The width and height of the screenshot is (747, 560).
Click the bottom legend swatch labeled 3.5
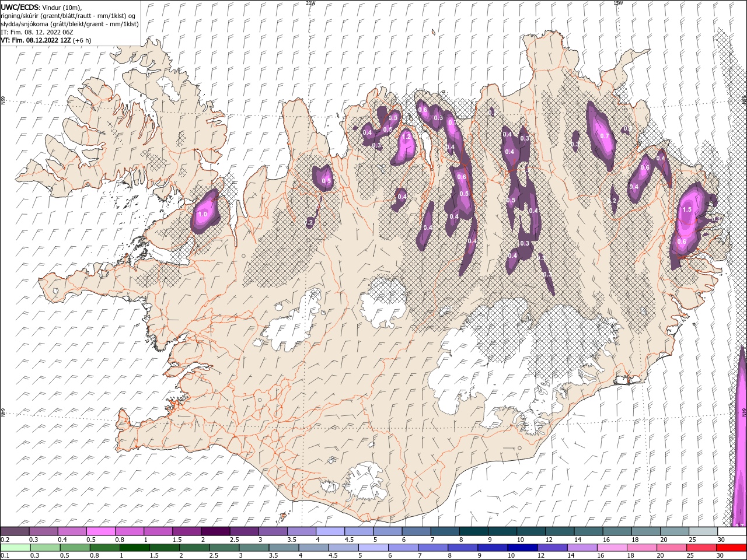(284, 548)
